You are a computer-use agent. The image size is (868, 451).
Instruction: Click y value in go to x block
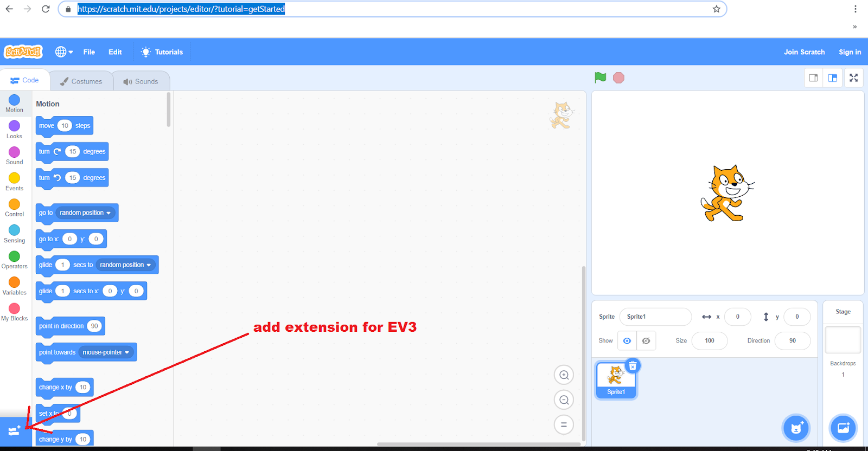coord(96,239)
